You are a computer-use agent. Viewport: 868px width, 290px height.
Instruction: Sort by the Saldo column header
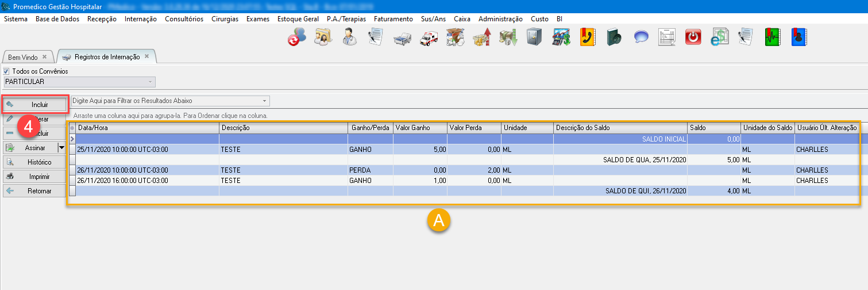[713, 128]
